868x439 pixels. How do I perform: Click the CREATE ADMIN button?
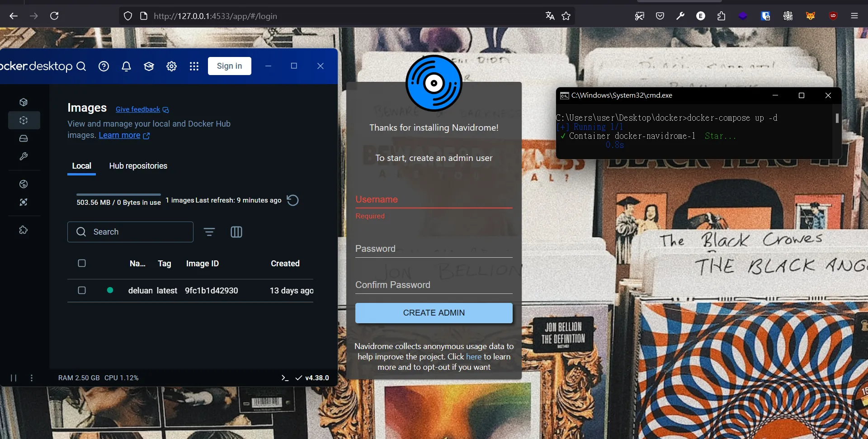coord(434,313)
